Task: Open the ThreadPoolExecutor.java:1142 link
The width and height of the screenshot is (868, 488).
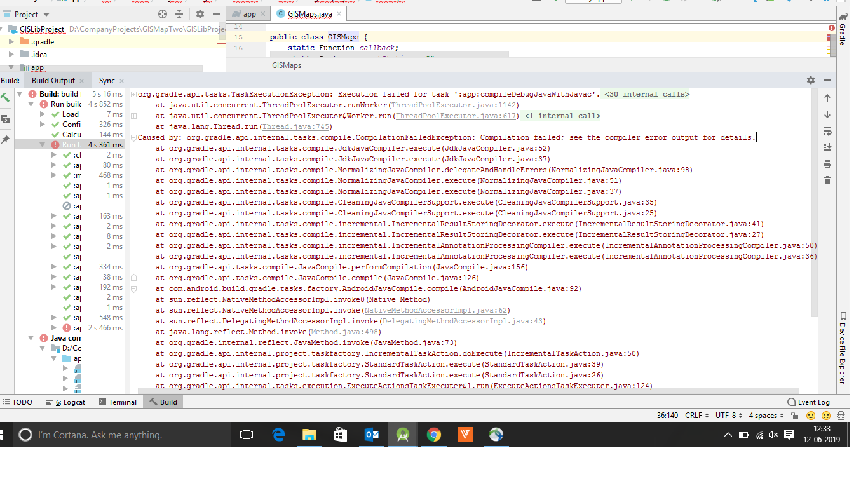Action: 454,105
